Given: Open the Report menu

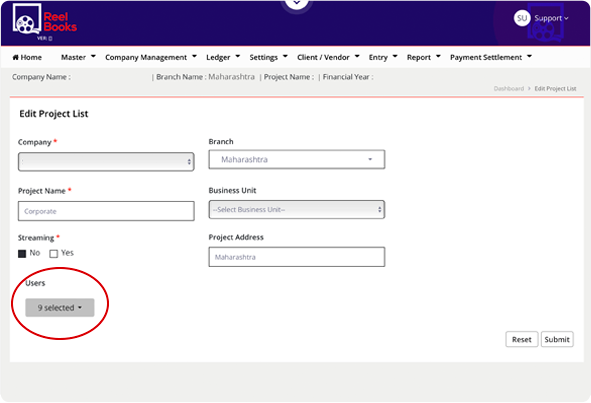Looking at the screenshot, I should tap(423, 57).
